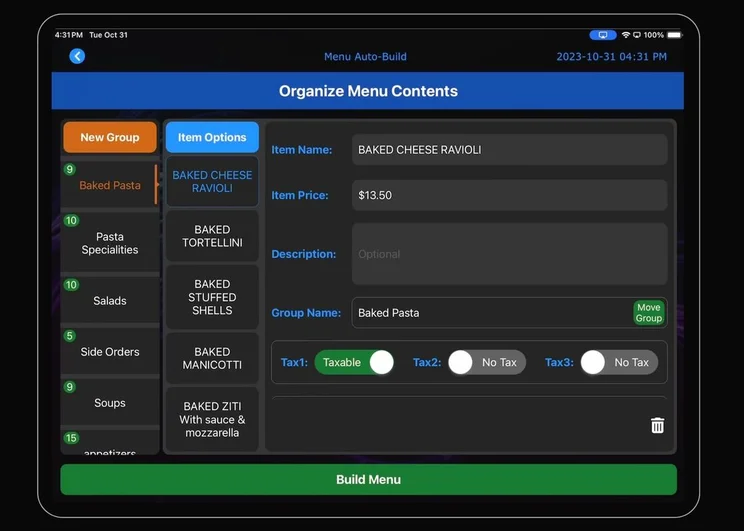Click the Organize Menu Contents header
The width and height of the screenshot is (744, 531).
tap(368, 91)
